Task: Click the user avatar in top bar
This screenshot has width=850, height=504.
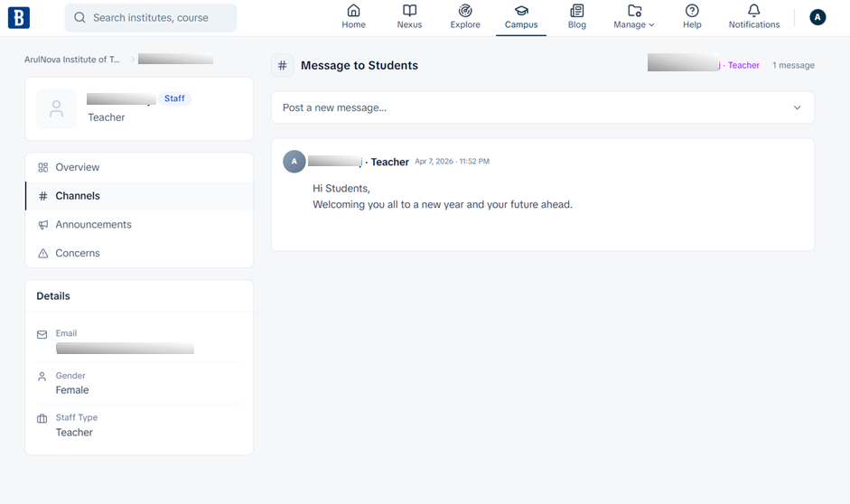Action: (x=817, y=17)
